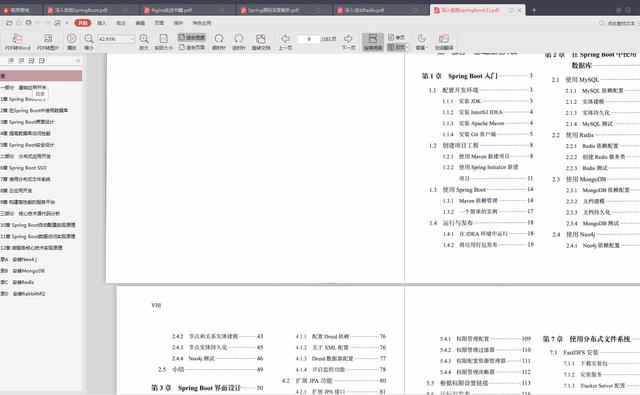This screenshot has height=395, width=640.
Task: Click TOC entry 1.2 创建项目工程
Action: pyautogui.click(x=481, y=145)
